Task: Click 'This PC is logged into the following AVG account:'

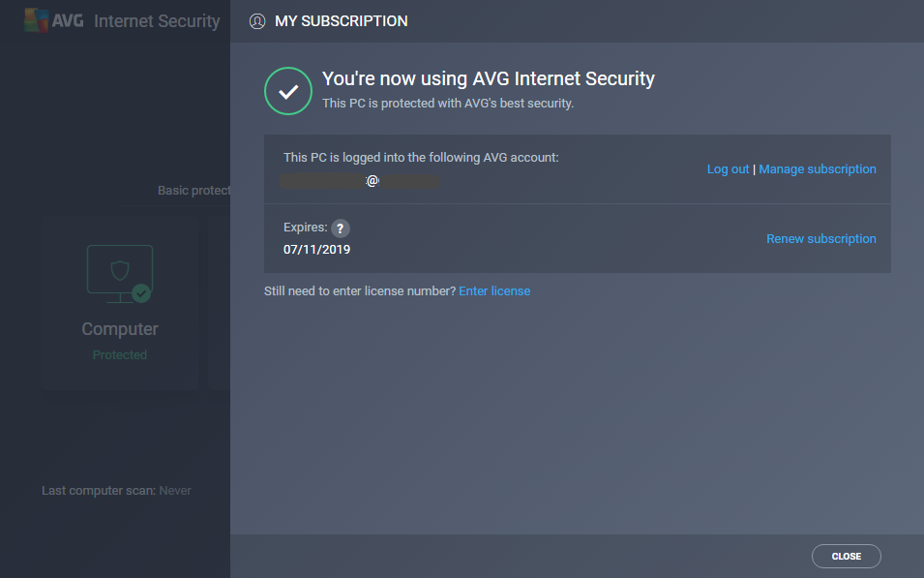Action: pyautogui.click(x=421, y=158)
